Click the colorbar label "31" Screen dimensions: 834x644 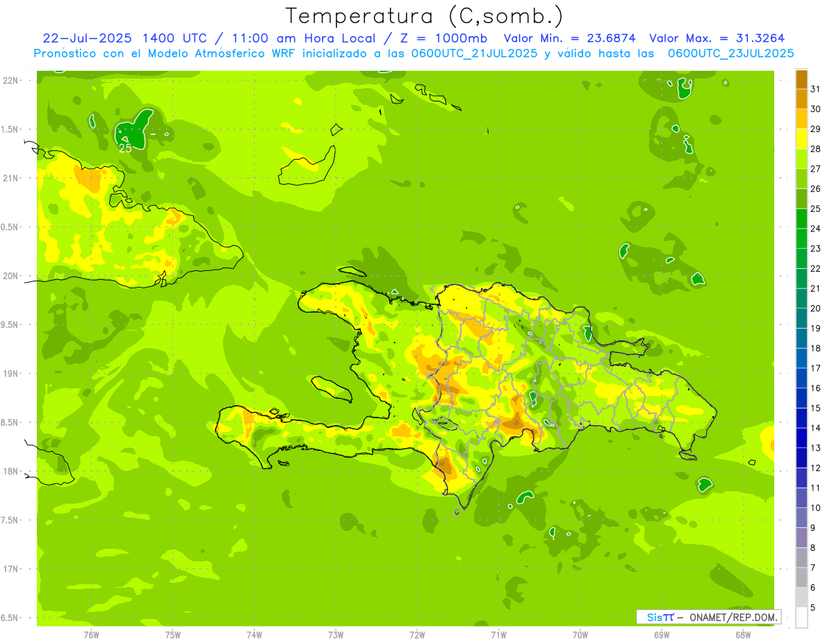(x=816, y=89)
